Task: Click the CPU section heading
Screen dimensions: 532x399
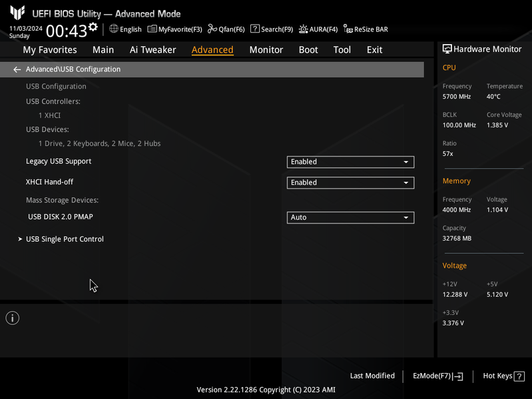Action: click(449, 67)
